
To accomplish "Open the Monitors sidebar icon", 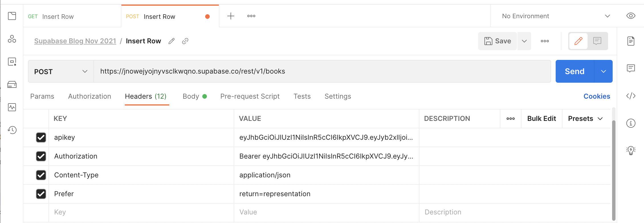I will point(12,107).
